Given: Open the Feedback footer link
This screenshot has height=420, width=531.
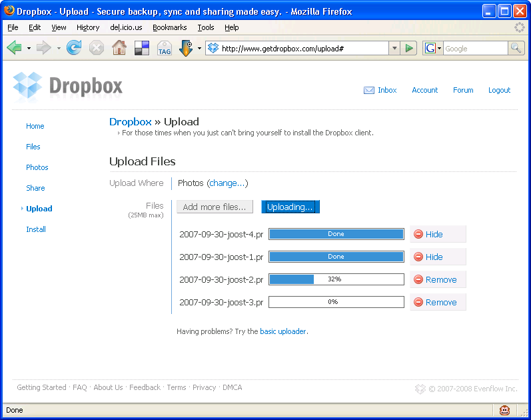Looking at the screenshot, I should (145, 387).
